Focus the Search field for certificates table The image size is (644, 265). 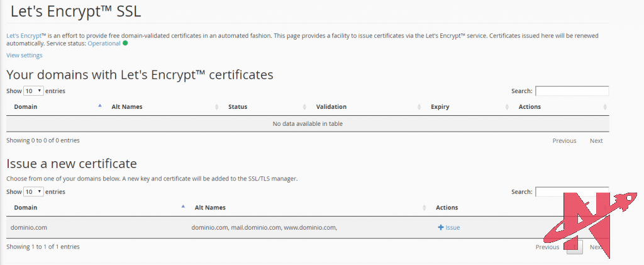[x=571, y=91]
